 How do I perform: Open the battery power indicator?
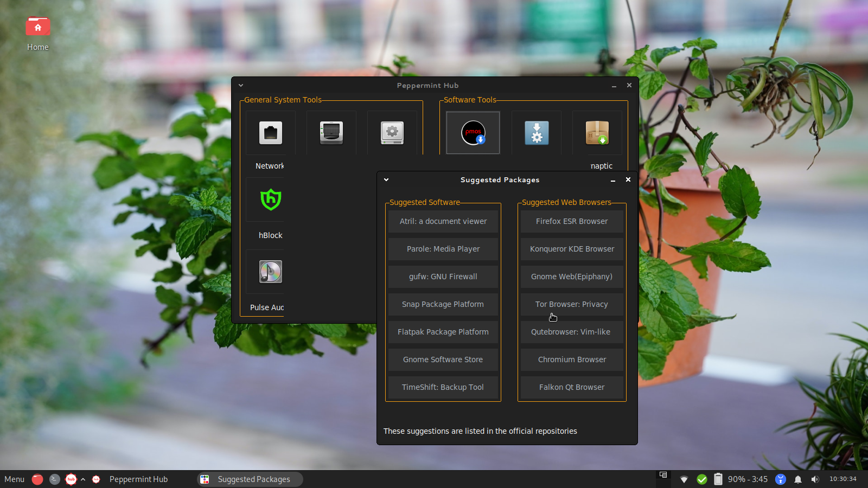coord(718,479)
